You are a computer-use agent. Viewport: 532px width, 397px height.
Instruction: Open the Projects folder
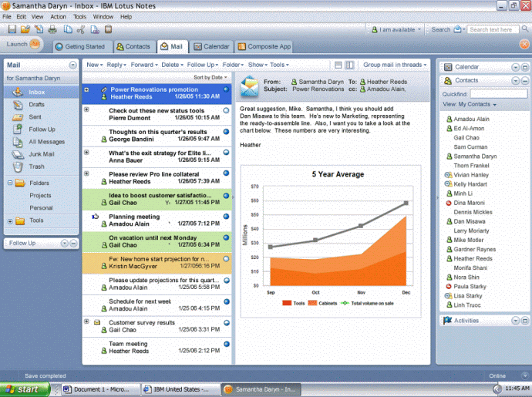(40, 196)
